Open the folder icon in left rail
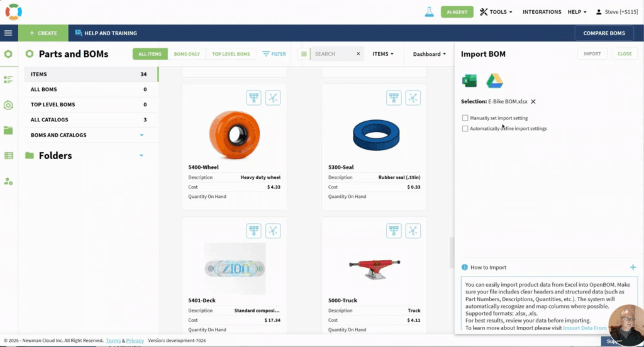Image resolution: width=644 pixels, height=347 pixels. click(8, 131)
